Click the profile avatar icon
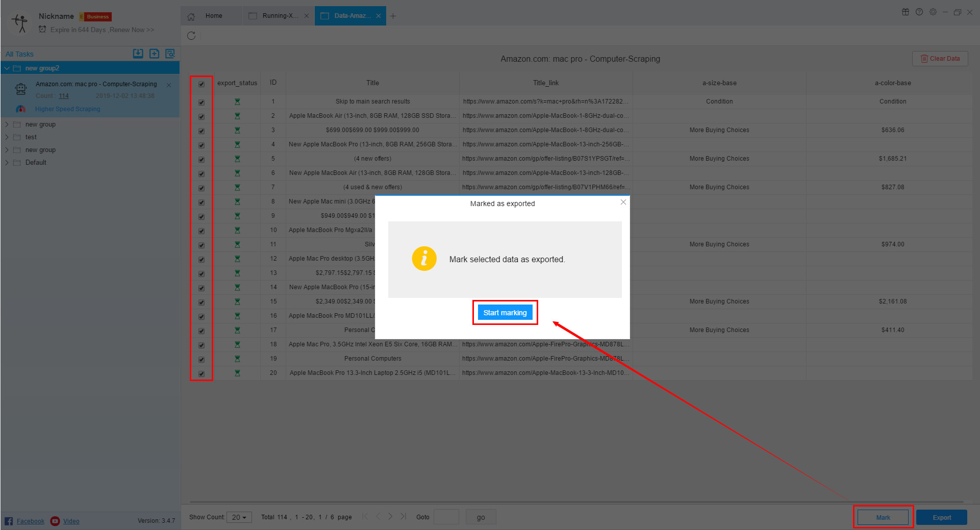980x530 pixels. [x=21, y=23]
